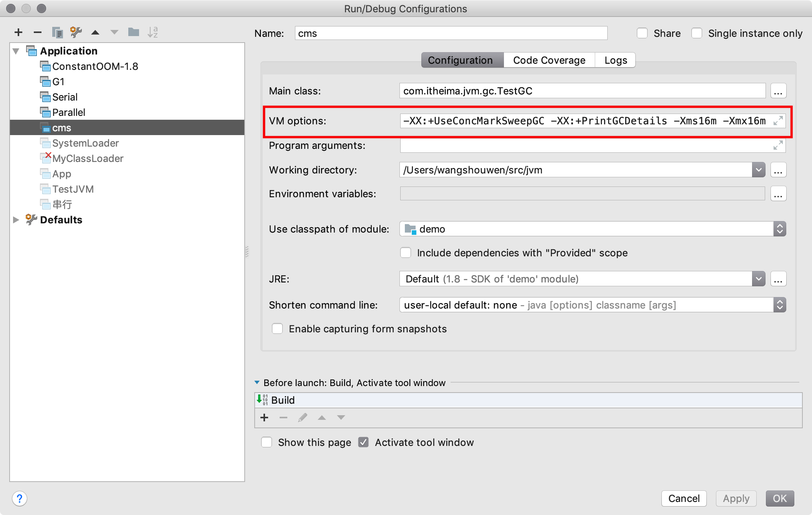Enable the Share checkbox
The width and height of the screenshot is (812, 515).
coord(642,33)
